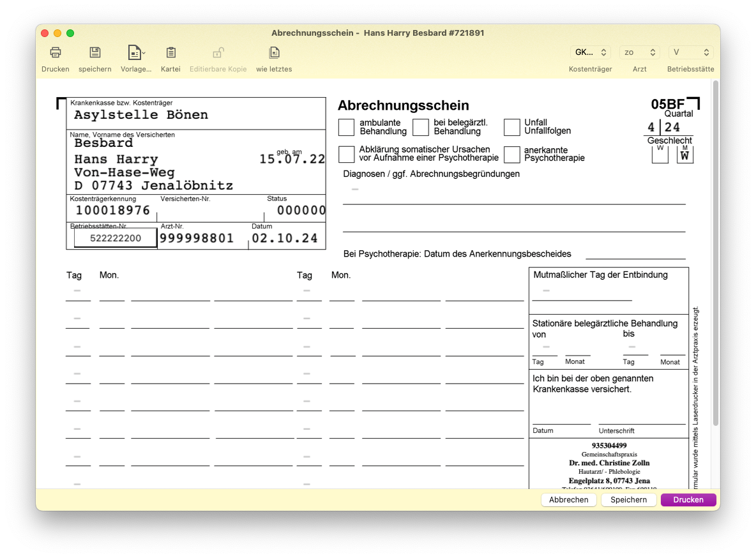Image resolution: width=756 pixels, height=558 pixels.
Task: Open the Betriebsstätte dropdown
Action: click(691, 52)
